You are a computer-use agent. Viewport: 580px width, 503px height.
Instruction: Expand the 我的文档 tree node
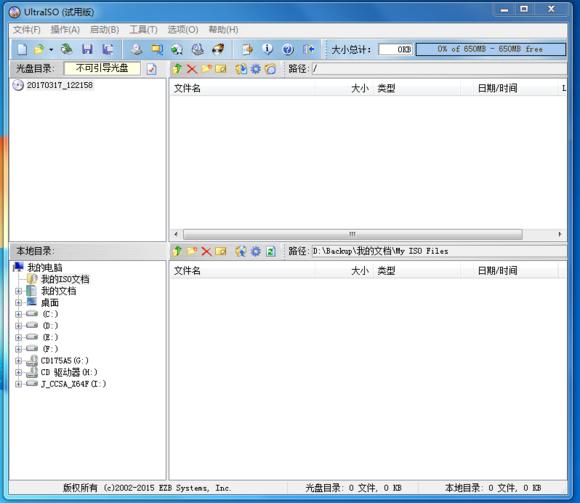tap(18, 291)
